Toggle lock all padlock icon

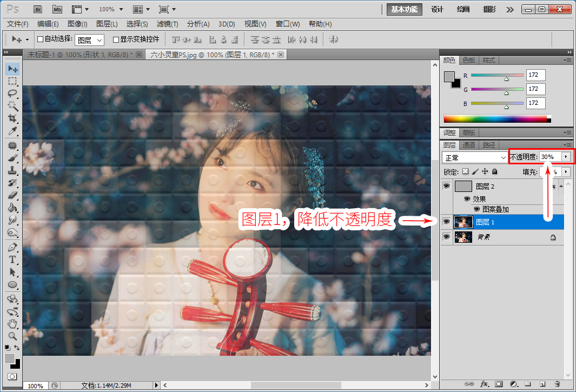click(494, 171)
